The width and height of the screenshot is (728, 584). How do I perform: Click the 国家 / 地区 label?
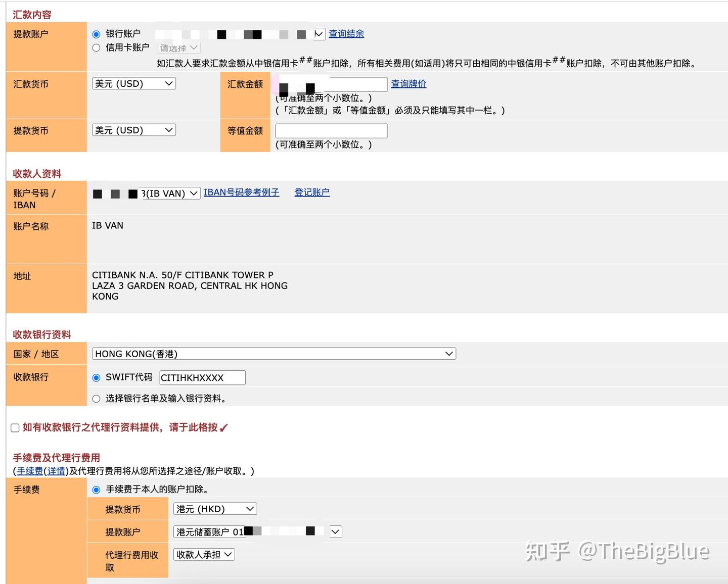point(36,354)
